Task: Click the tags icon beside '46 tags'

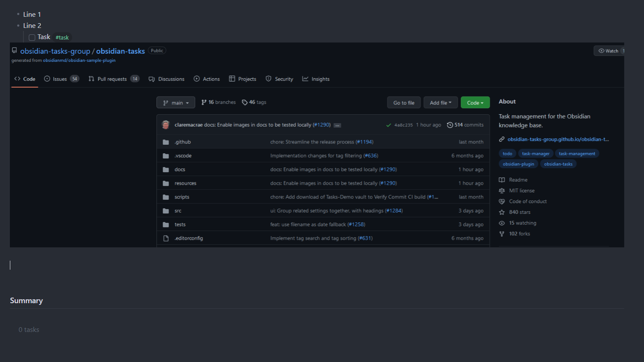Action: (x=244, y=102)
